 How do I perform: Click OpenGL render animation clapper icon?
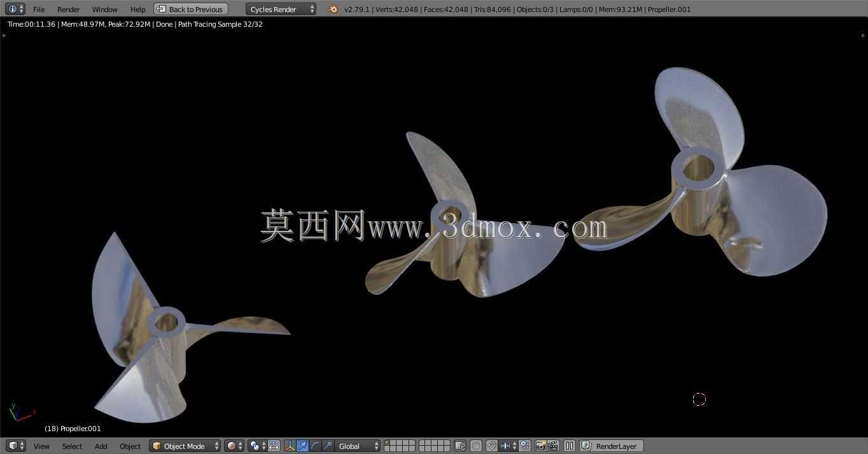point(553,446)
